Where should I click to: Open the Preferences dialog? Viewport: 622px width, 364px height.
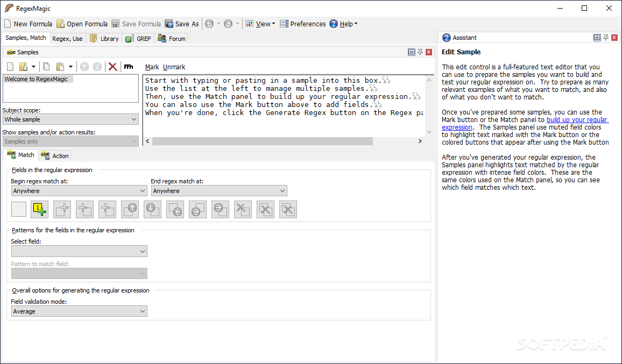[303, 24]
